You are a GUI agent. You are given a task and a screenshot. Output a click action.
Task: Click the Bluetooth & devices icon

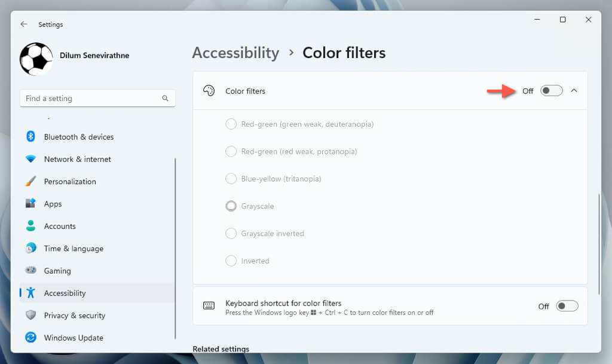(31, 137)
